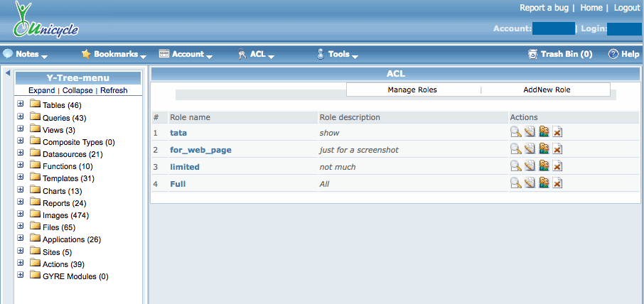Expand the Images folder node
Image resolution: width=644 pixels, height=304 pixels.
[21, 215]
